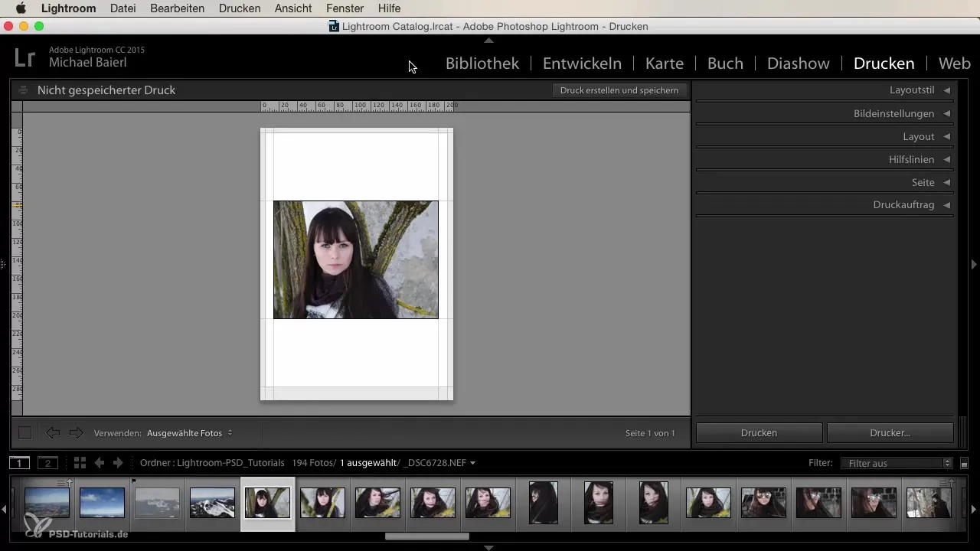Expand the Bildeinstellungen panel triangle

point(947,113)
